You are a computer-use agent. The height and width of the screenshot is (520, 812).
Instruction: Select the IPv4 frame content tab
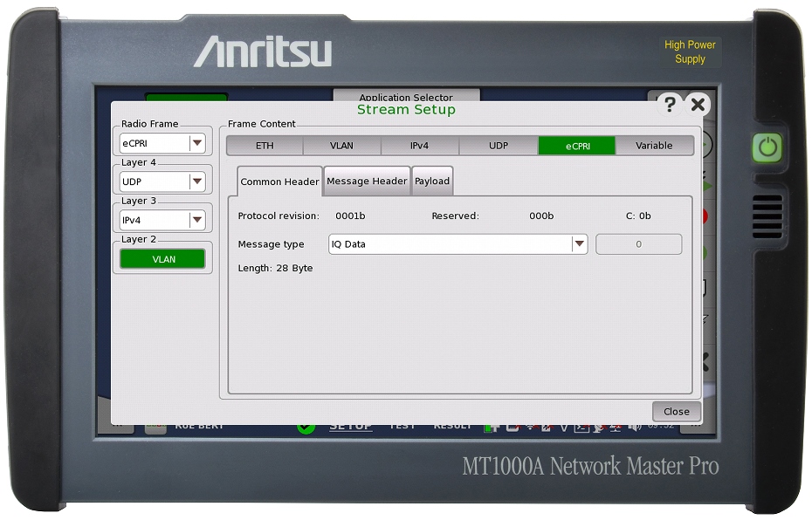coord(419,146)
